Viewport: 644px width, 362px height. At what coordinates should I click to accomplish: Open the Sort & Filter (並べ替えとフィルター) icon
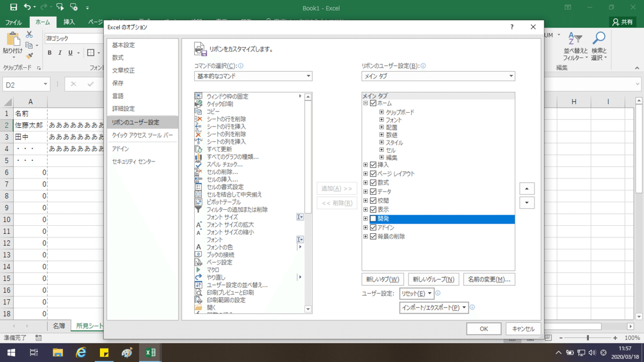(574, 39)
